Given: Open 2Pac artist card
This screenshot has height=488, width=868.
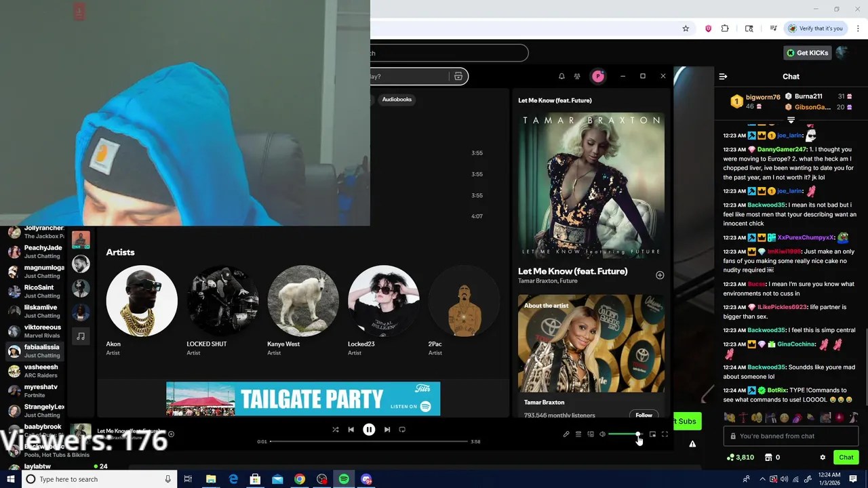Looking at the screenshot, I should (x=465, y=310).
